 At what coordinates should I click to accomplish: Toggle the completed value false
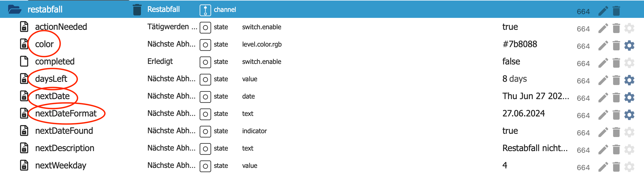pos(511,61)
